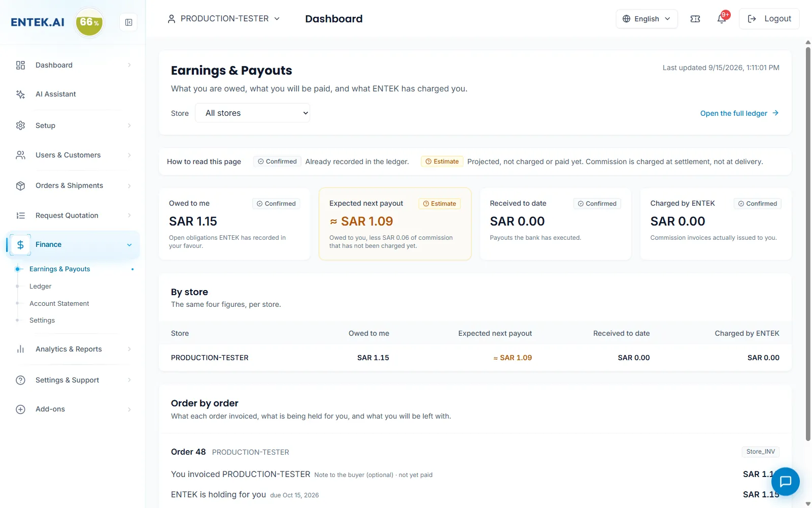812x508 pixels.
Task: Open the Ledger submenu item
Action: coord(41,287)
